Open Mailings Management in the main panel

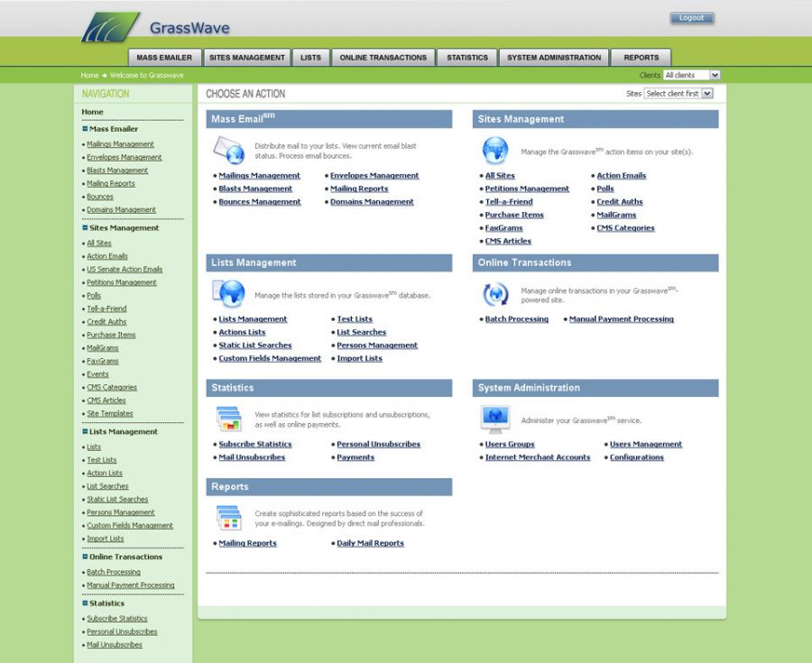(x=259, y=176)
